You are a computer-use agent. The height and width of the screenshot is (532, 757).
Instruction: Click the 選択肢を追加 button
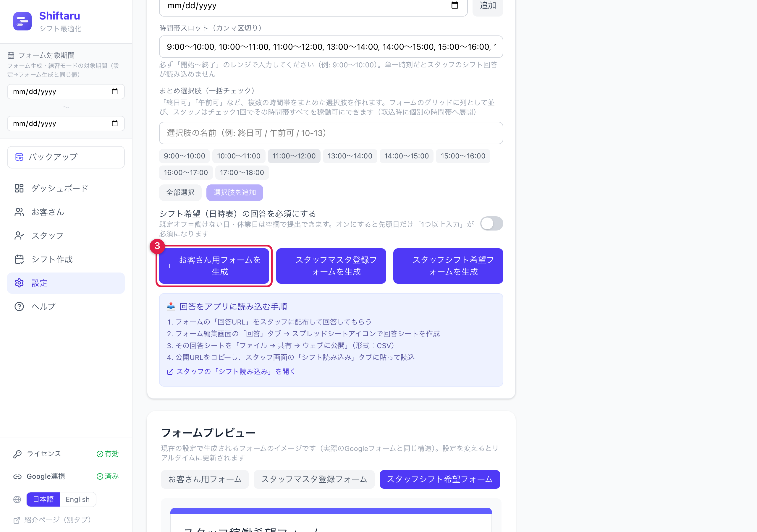click(x=234, y=192)
